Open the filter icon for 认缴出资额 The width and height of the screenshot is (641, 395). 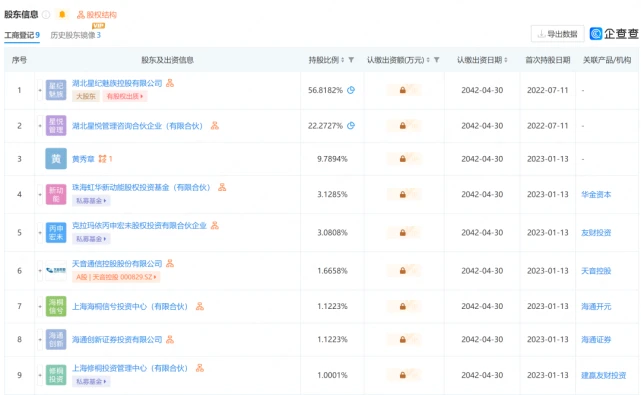click(x=437, y=60)
